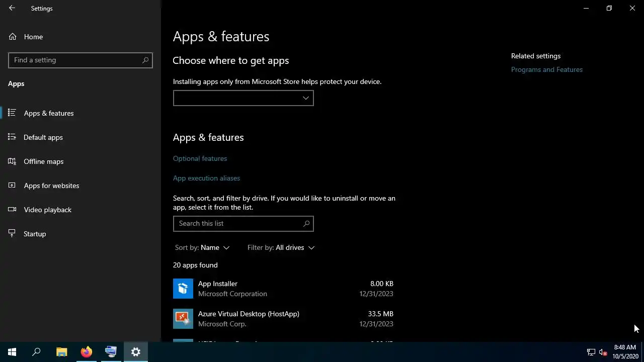Click the Startup sidebar icon

tap(12, 234)
